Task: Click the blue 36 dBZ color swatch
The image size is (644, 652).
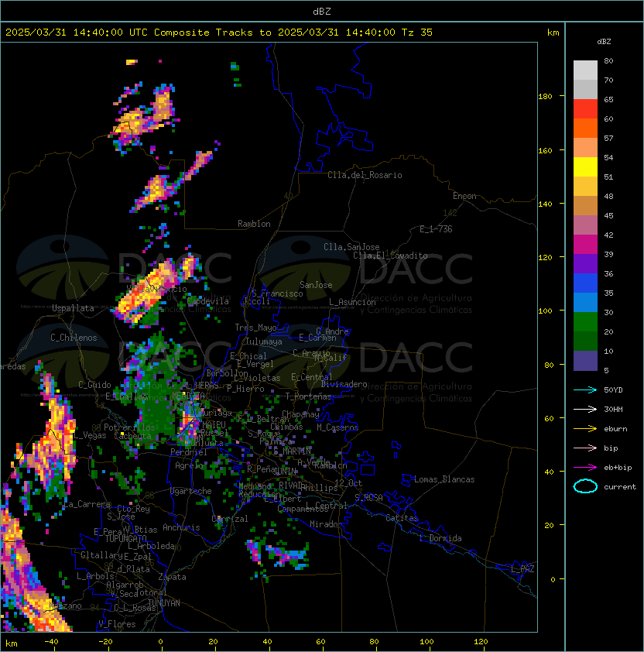Action: point(585,283)
